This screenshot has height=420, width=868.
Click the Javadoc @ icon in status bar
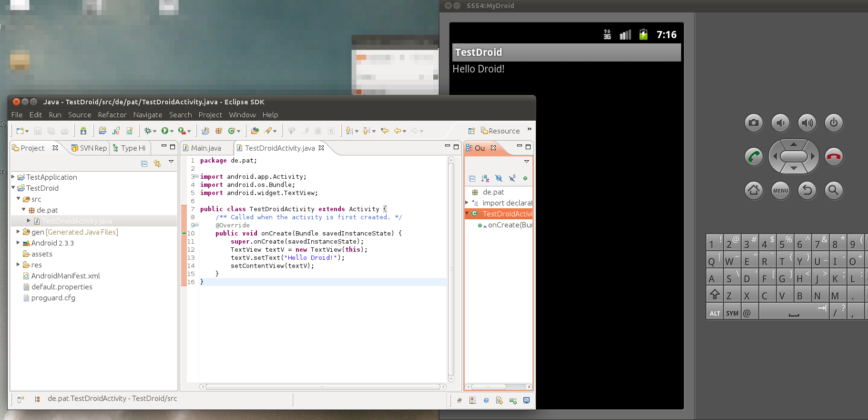pyautogui.click(x=486, y=400)
